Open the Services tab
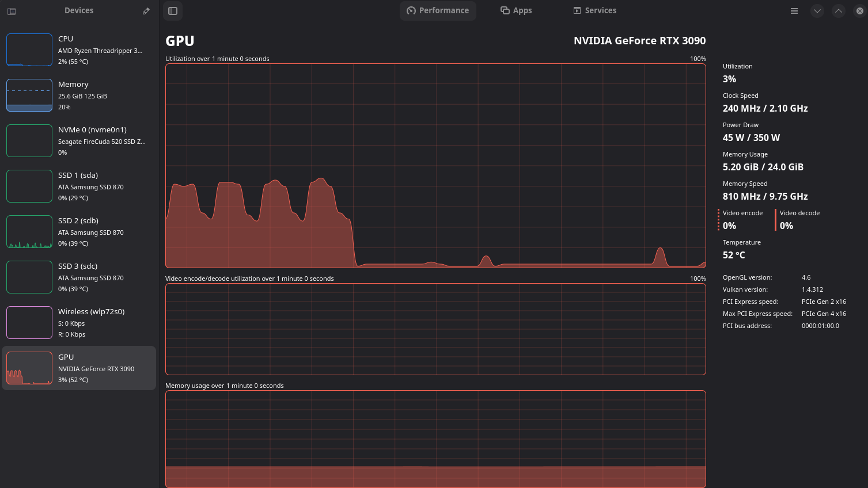The height and width of the screenshot is (488, 868). (x=595, y=10)
